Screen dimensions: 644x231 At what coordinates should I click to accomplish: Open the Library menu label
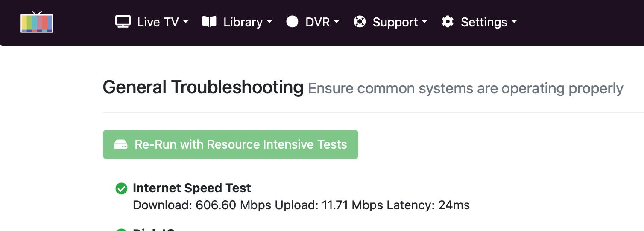(243, 22)
